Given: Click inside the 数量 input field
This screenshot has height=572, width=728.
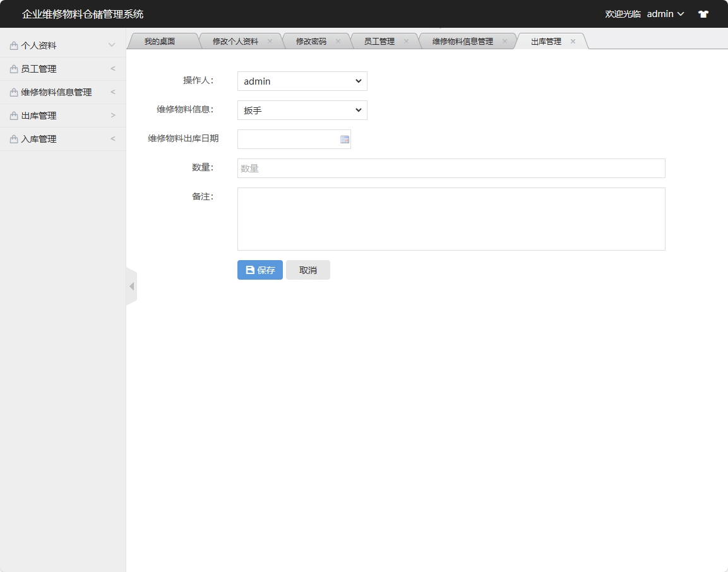Looking at the screenshot, I should click(451, 168).
